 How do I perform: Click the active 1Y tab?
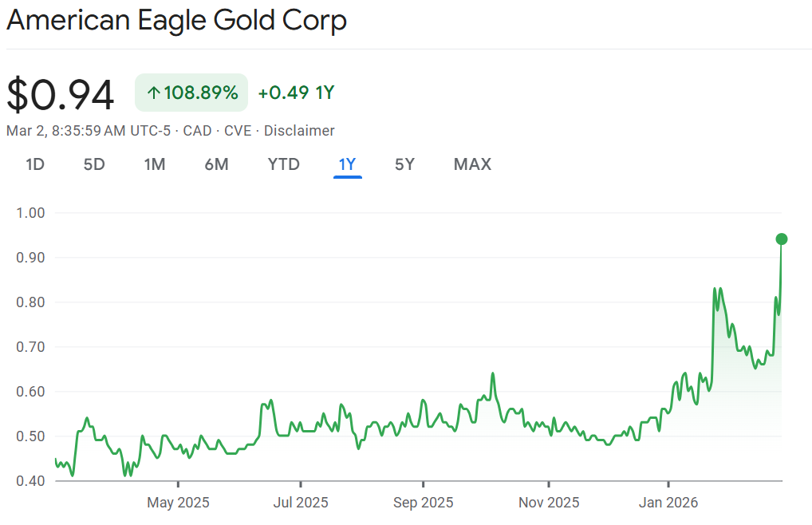coord(347,164)
